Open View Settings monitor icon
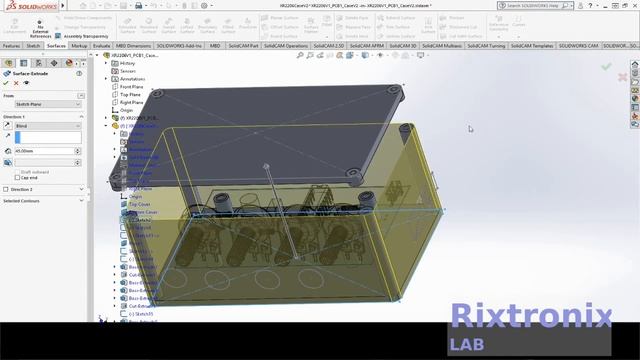The height and width of the screenshot is (360, 640). [420, 55]
